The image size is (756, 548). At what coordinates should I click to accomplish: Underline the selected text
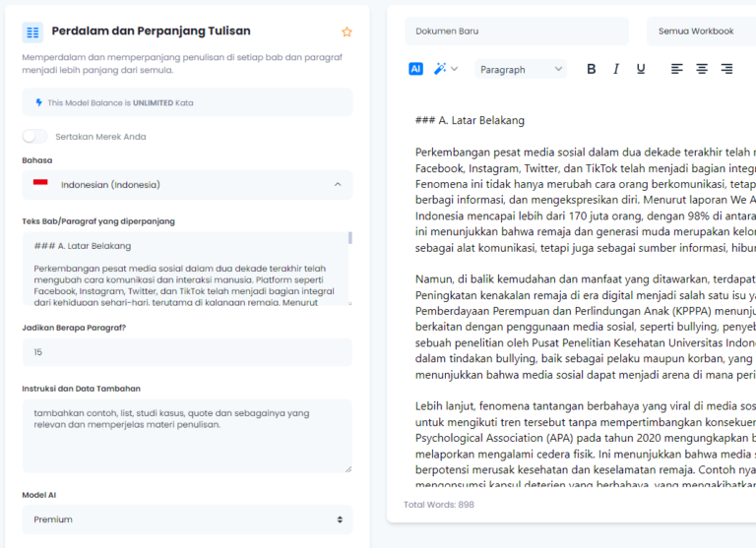pyautogui.click(x=641, y=69)
